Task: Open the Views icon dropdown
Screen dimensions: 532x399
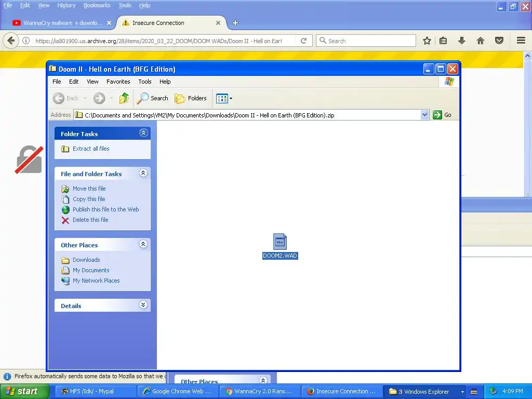Action: pyautogui.click(x=224, y=98)
